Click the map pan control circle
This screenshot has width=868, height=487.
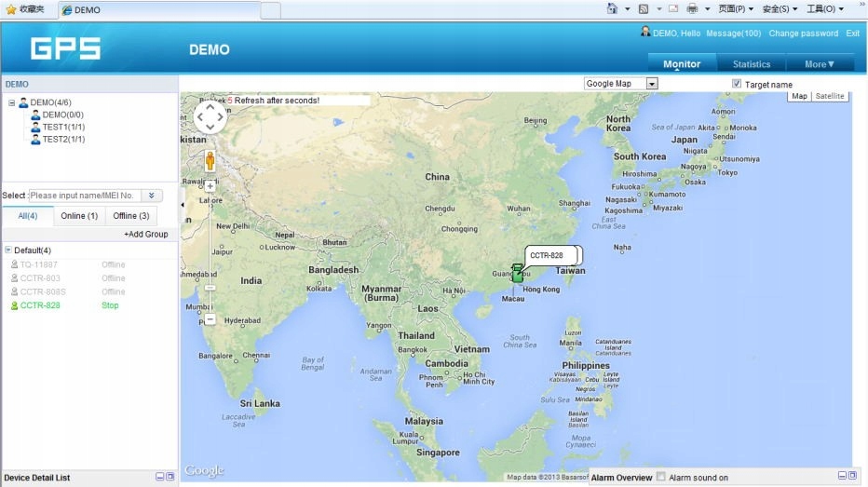point(210,117)
